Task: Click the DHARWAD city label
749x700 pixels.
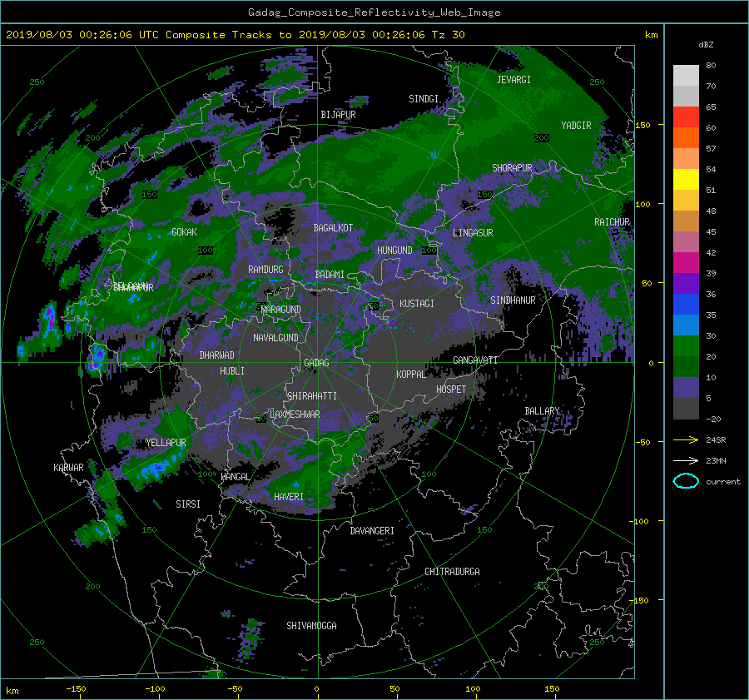Action: pyautogui.click(x=216, y=355)
